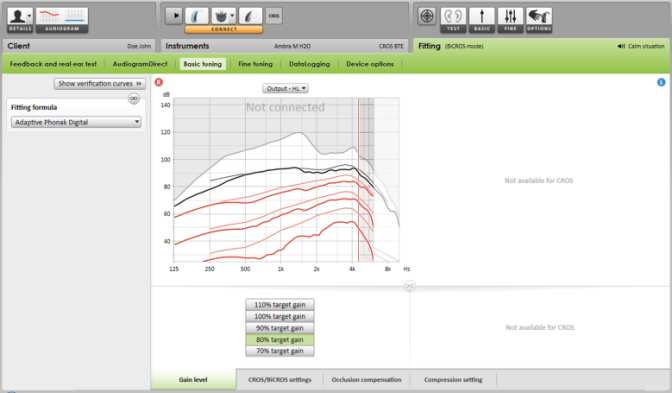Open the client Details icon
This screenshot has height=393, width=672.
pyautogui.click(x=20, y=20)
